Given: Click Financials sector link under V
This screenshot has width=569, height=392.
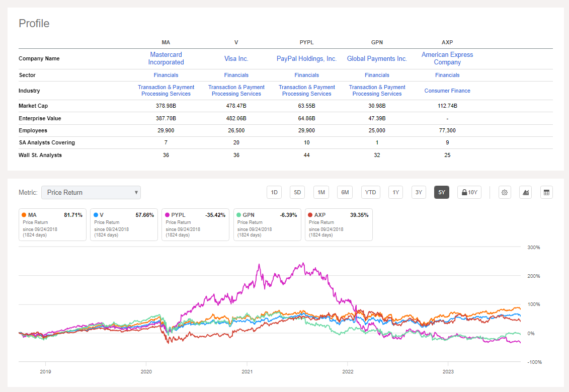Looking at the screenshot, I should point(236,75).
